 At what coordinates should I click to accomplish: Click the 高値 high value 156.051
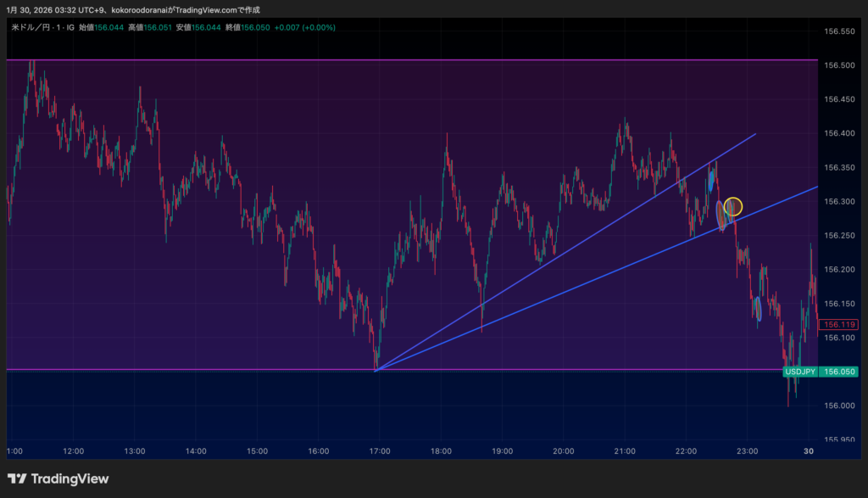(158, 27)
